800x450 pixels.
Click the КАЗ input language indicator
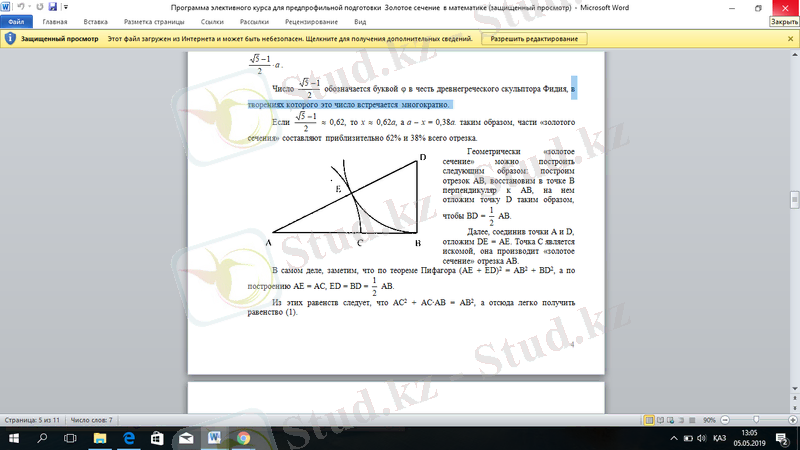point(719,438)
